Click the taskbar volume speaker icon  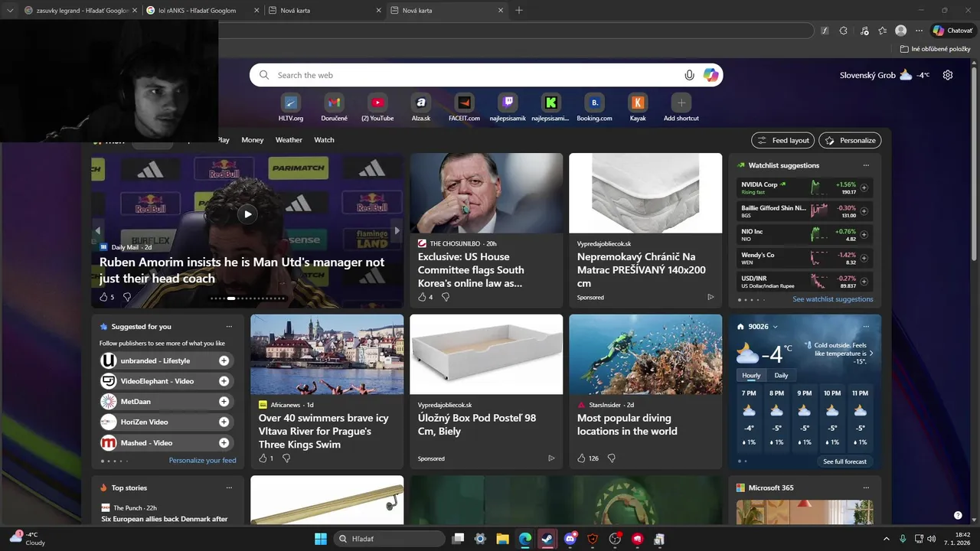point(931,539)
